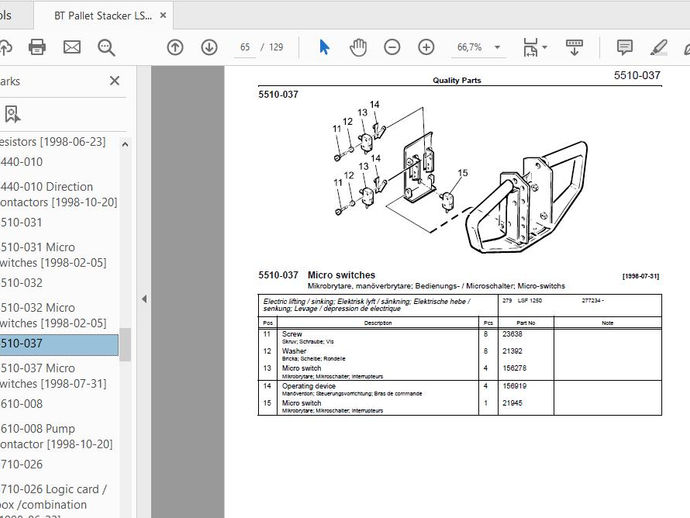This screenshot has height=518, width=690.
Task: Send the file by email envelope icon
Action: click(72, 47)
